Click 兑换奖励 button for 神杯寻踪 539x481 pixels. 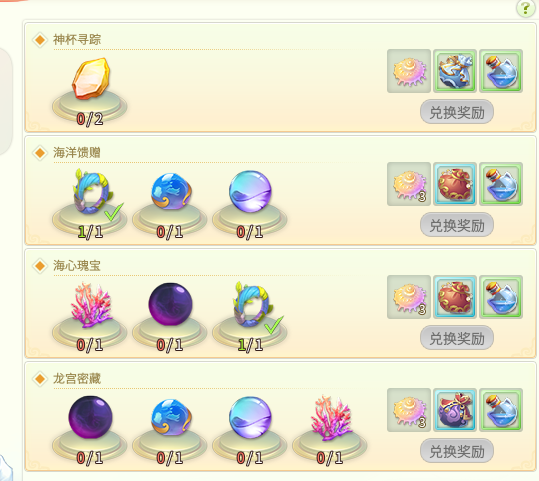pyautogui.click(x=457, y=112)
